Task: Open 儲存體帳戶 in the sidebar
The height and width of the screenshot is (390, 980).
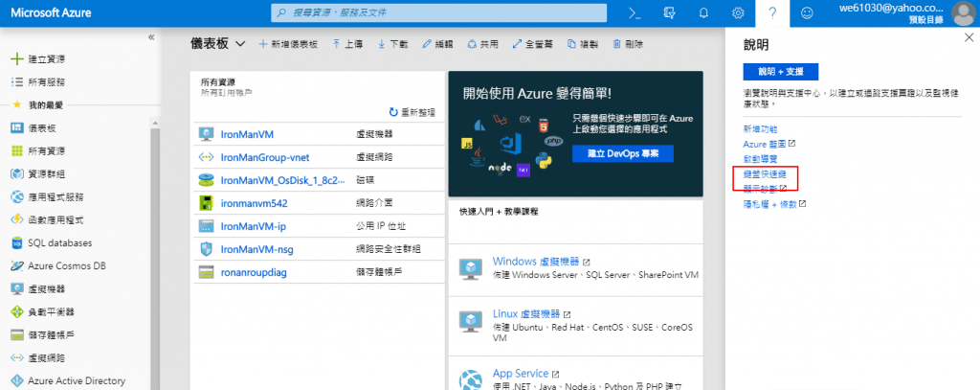Action: click(51, 335)
